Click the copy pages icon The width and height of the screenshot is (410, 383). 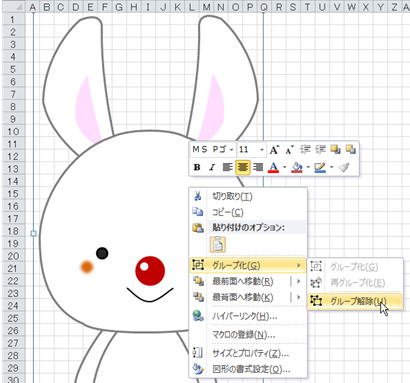[x=198, y=212]
